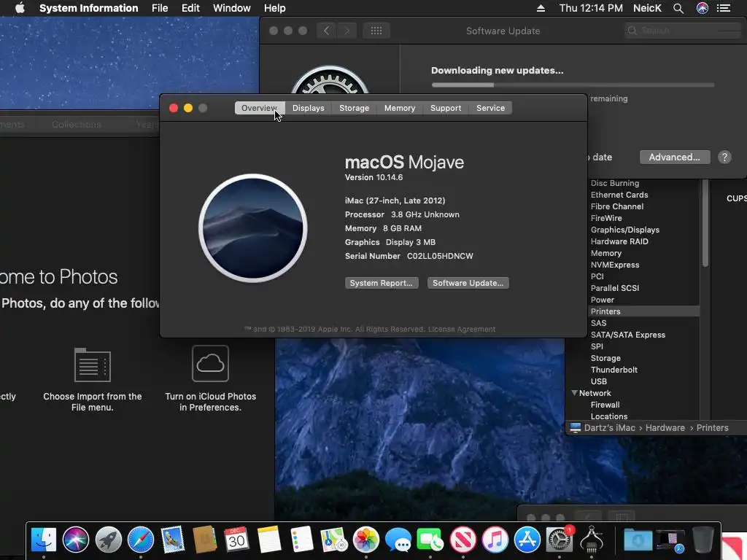This screenshot has width=747, height=560.
Task: Open System Information caliper icon in Dock
Action: [x=592, y=540]
